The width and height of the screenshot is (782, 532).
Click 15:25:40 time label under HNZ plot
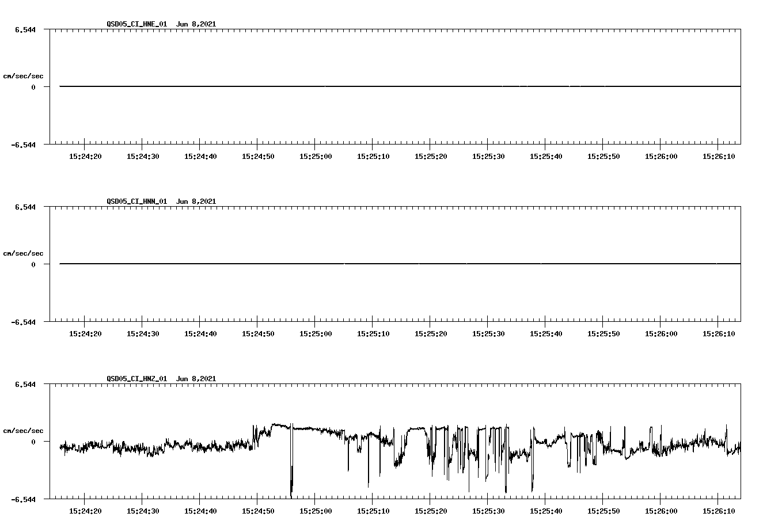pyautogui.click(x=546, y=511)
